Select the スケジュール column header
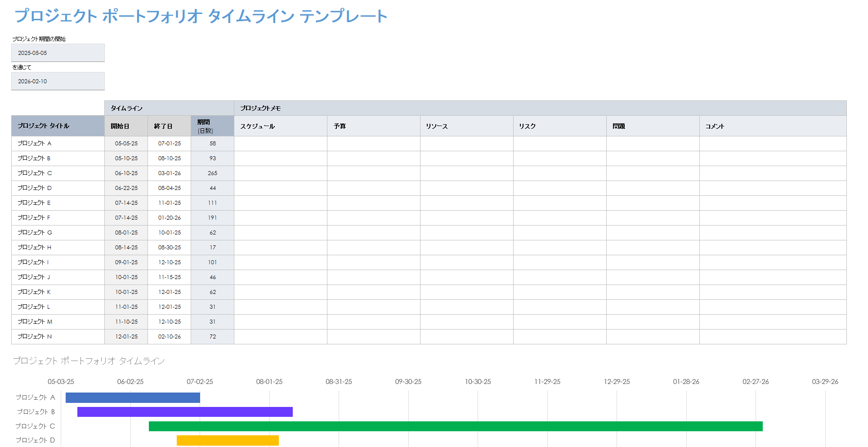Viewport: 868px width, 447px height. point(281,126)
